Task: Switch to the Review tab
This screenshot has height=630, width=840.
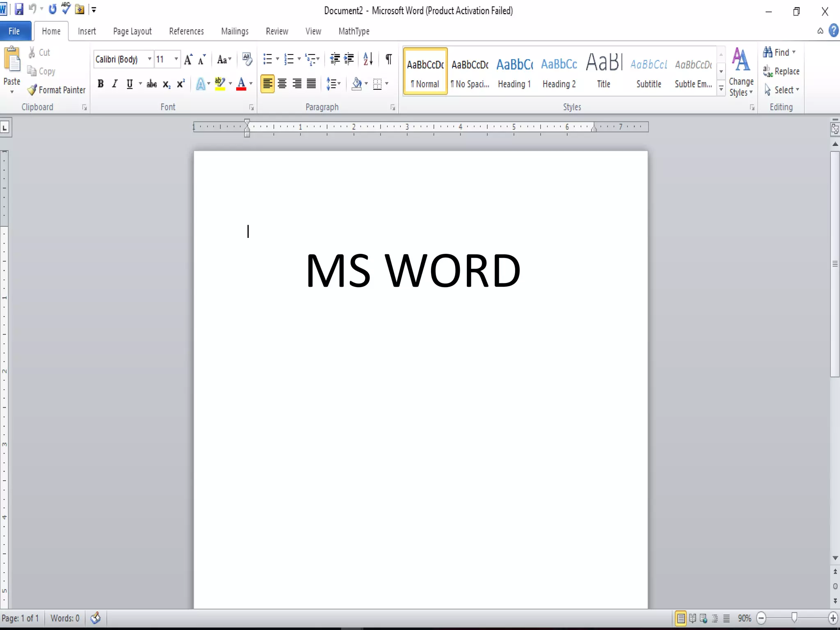Action: tap(277, 31)
